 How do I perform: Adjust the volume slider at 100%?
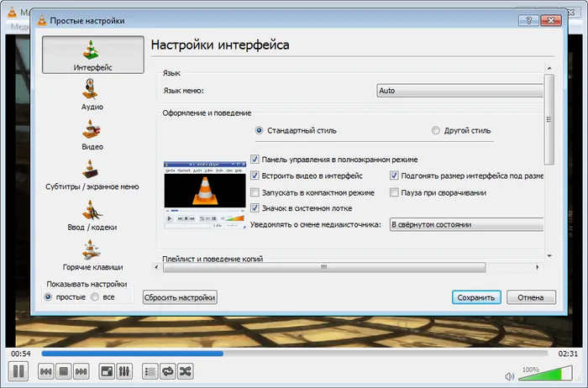coord(546,374)
